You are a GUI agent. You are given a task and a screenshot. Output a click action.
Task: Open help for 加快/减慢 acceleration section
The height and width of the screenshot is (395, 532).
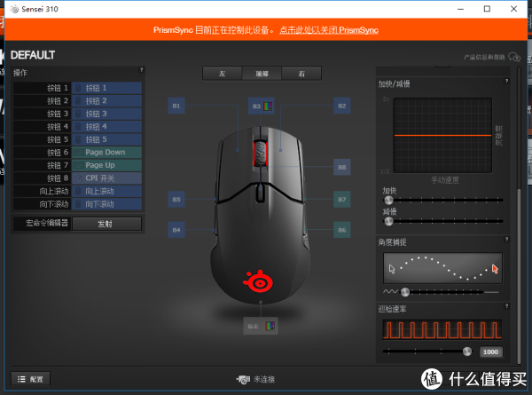pos(506,81)
